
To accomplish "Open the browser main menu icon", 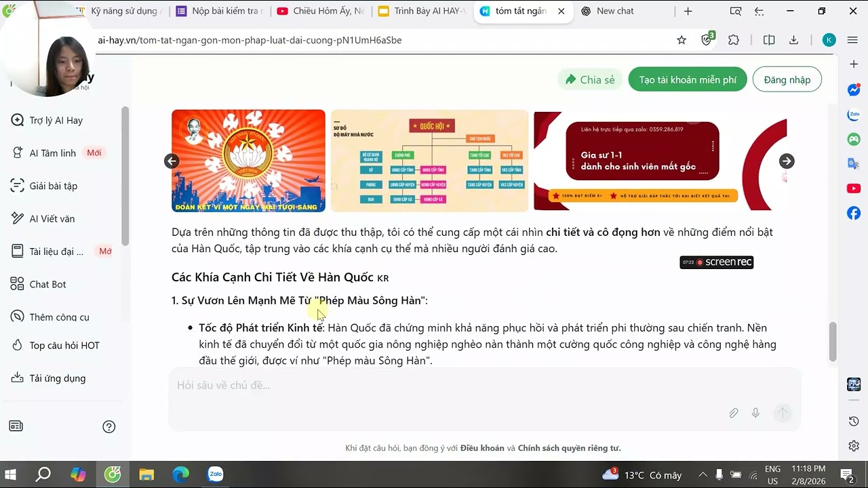I will pyautogui.click(x=853, y=40).
